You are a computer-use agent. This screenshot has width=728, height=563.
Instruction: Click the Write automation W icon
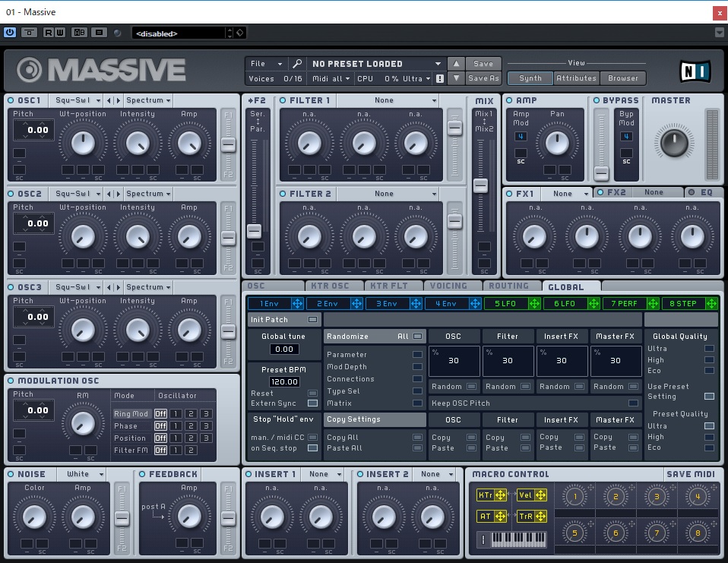click(x=59, y=33)
